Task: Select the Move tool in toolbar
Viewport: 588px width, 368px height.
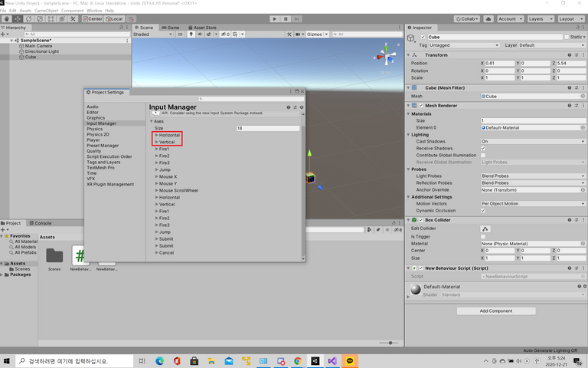Action: (18, 18)
